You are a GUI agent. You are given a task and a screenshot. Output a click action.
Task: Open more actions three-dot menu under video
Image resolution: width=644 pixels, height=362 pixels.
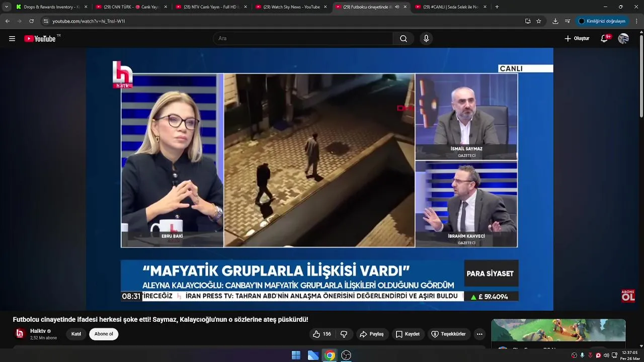pyautogui.click(x=479, y=334)
